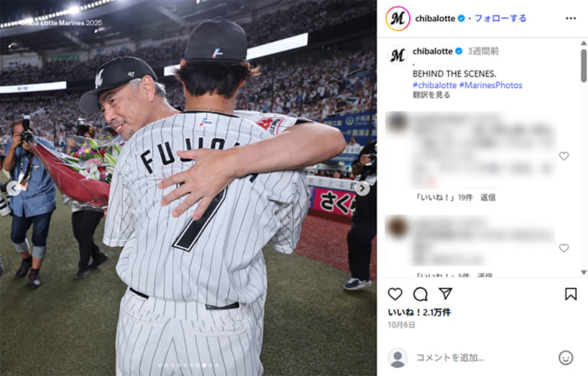Click the chibalotte profile logo in header

pyautogui.click(x=398, y=18)
